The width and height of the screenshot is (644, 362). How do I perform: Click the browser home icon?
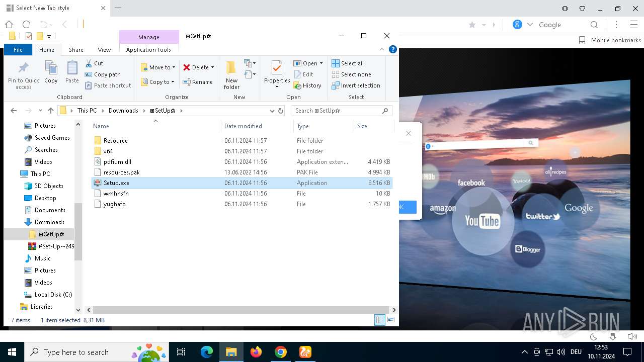coord(9,24)
